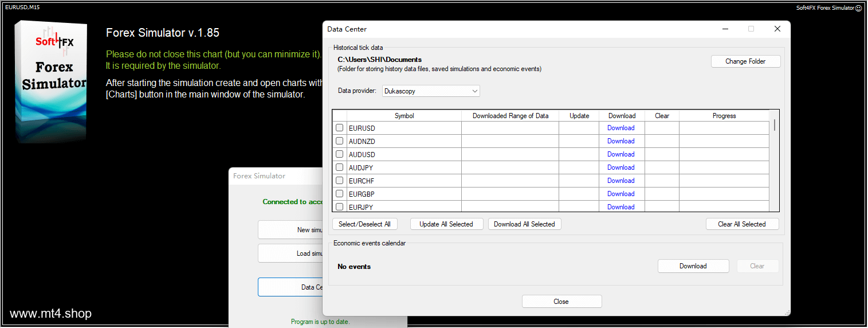Download the economic events calendar

pos(693,266)
